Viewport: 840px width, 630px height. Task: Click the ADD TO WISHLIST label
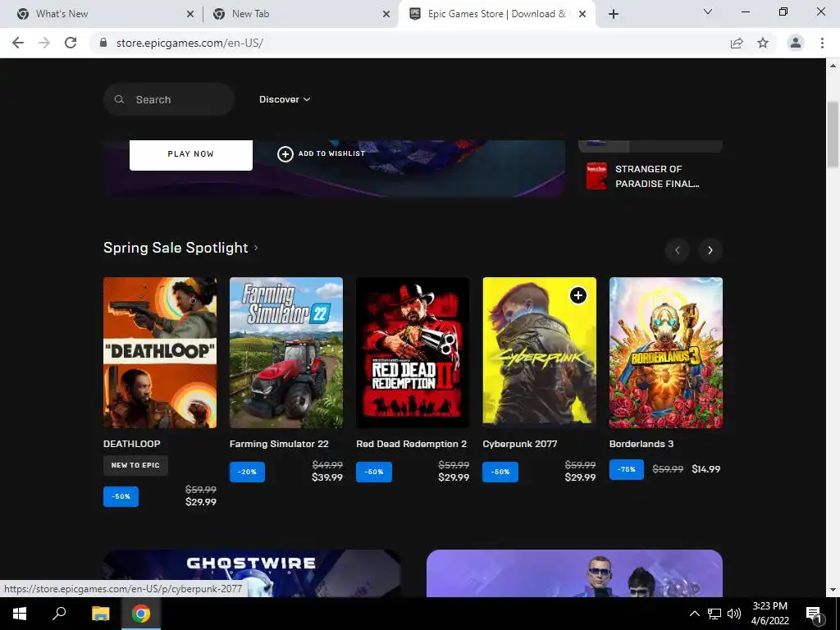(331, 153)
